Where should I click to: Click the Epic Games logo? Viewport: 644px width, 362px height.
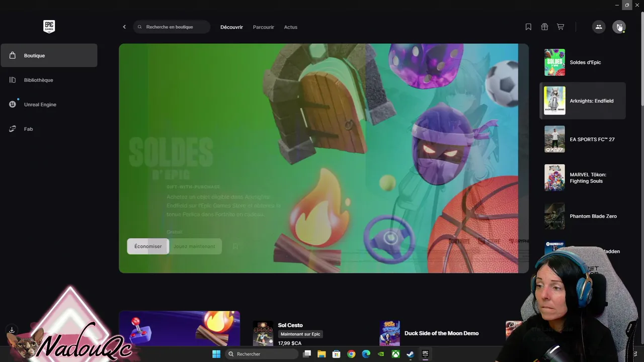[49, 27]
